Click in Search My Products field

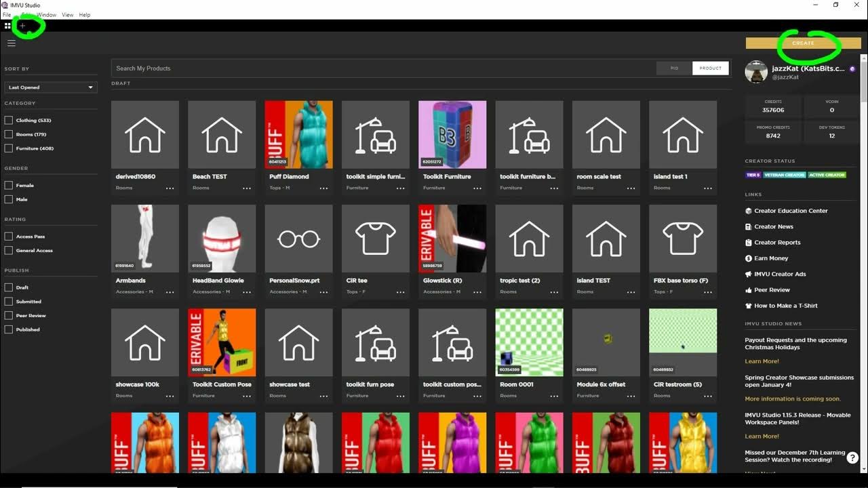(383, 68)
